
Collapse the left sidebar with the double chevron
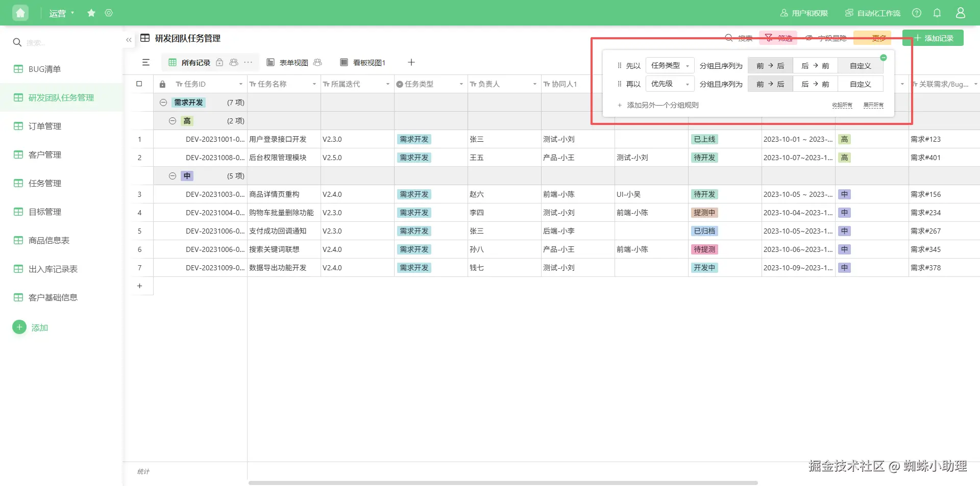tap(129, 39)
